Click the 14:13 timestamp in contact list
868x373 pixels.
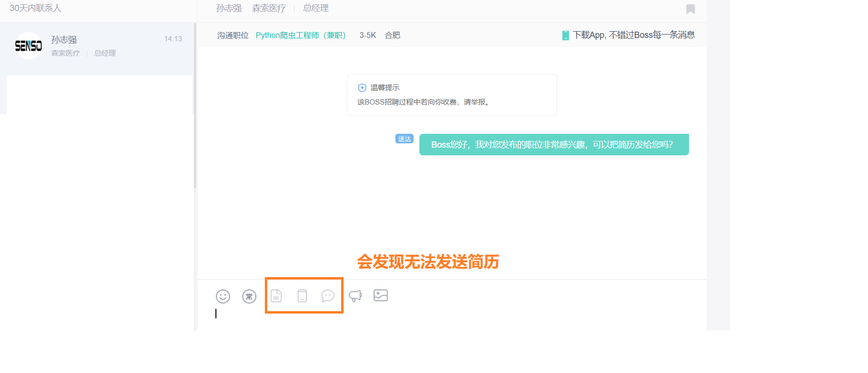click(x=173, y=39)
